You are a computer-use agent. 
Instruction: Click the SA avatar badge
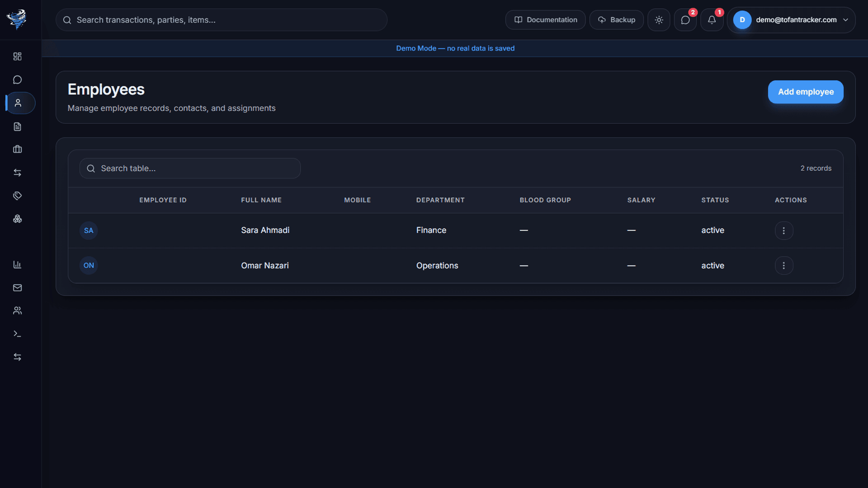(x=89, y=230)
